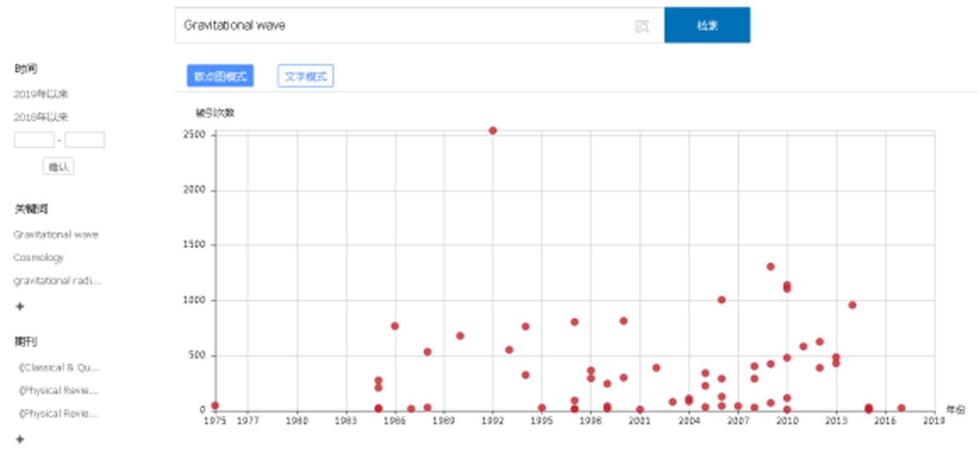Switch to 文字模式 text mode
Image resolution: width=980 pixels, height=453 pixels.
[x=306, y=76]
